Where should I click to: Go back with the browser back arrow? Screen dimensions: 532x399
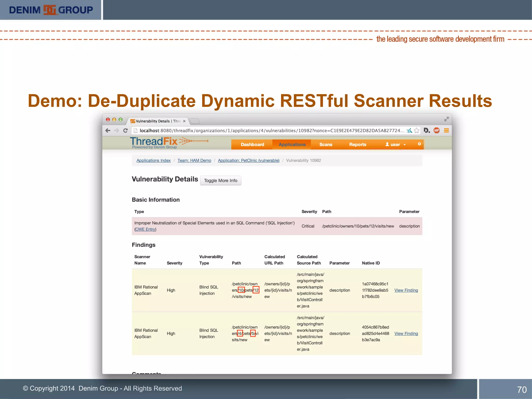tap(108, 130)
